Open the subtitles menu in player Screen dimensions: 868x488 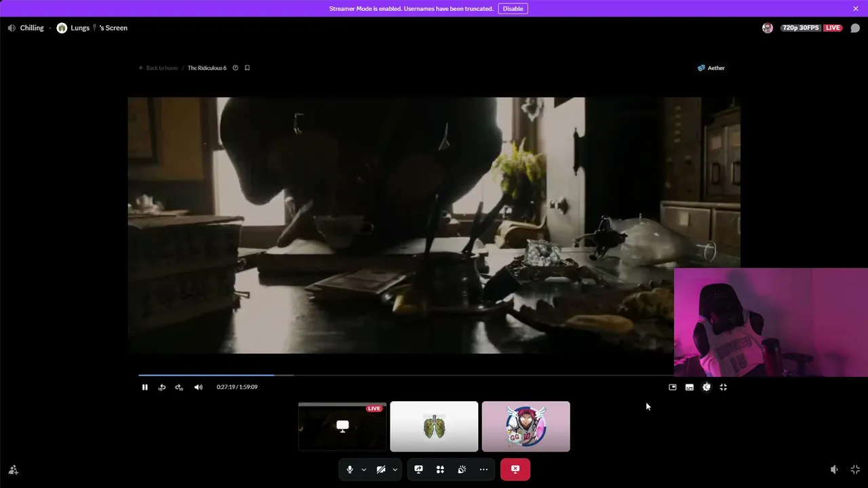click(690, 387)
